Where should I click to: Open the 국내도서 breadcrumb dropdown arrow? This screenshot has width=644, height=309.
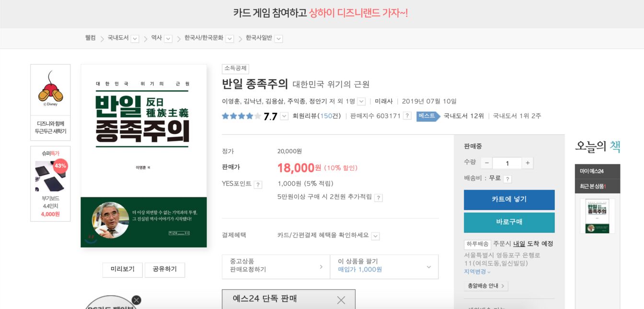pos(135,38)
